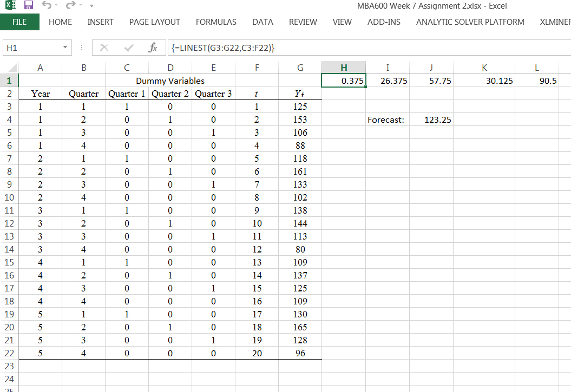Switch to the HOME ribbon tab
Screen dimensions: 571x392
pos(61,22)
